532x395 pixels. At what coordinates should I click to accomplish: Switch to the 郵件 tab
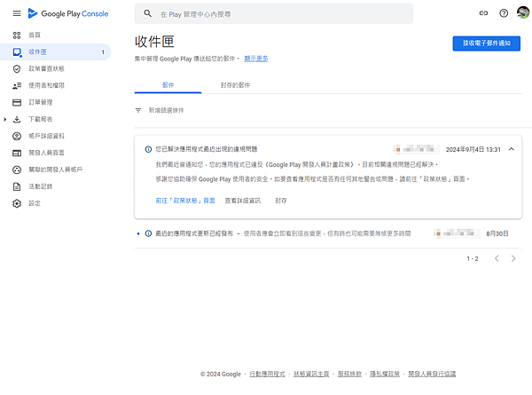(168, 85)
